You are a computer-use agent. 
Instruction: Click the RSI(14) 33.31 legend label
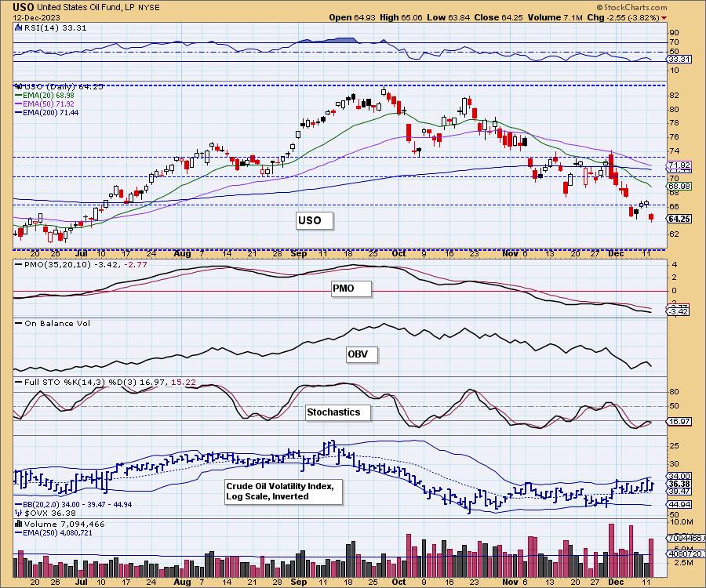55,27
